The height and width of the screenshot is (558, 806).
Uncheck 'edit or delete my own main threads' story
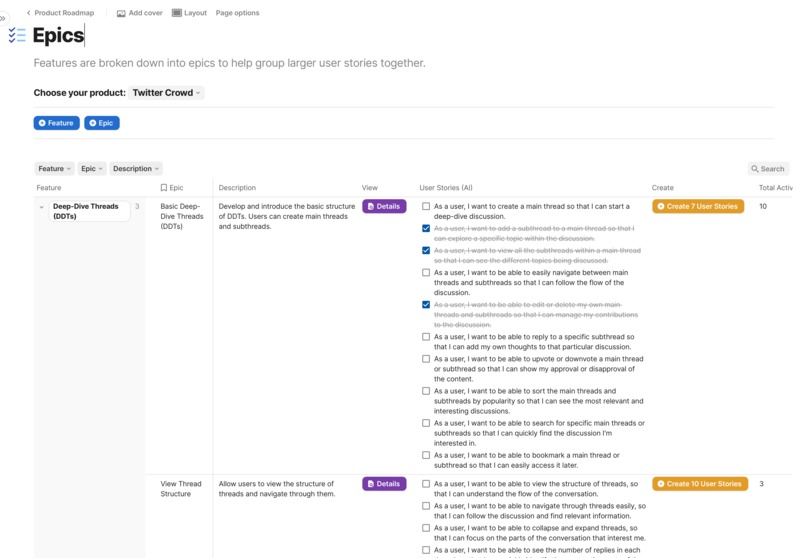[x=426, y=305]
